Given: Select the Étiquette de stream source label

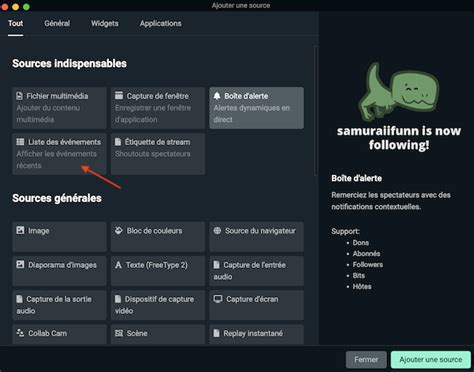Looking at the screenshot, I should 157,142.
